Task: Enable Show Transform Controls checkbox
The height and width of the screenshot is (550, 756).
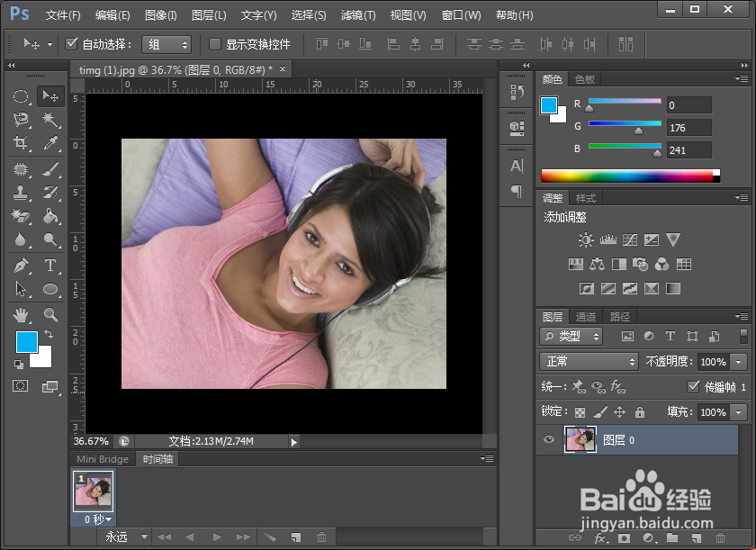Action: (x=214, y=44)
